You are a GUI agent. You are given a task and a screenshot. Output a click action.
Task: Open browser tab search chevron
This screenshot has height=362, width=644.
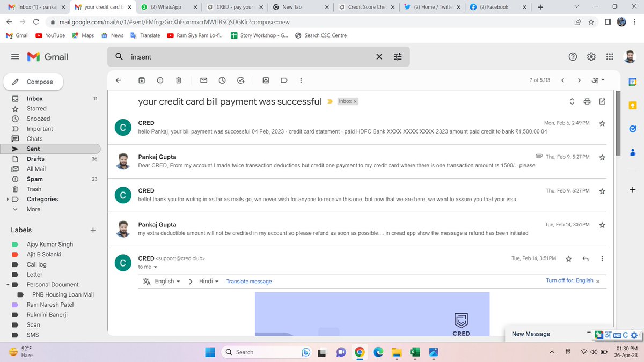pyautogui.click(x=576, y=6)
